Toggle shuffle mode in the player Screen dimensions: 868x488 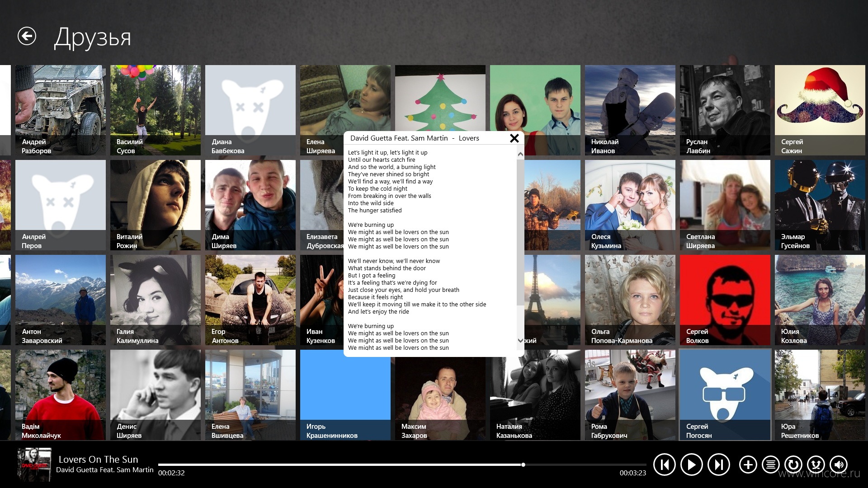(816, 465)
